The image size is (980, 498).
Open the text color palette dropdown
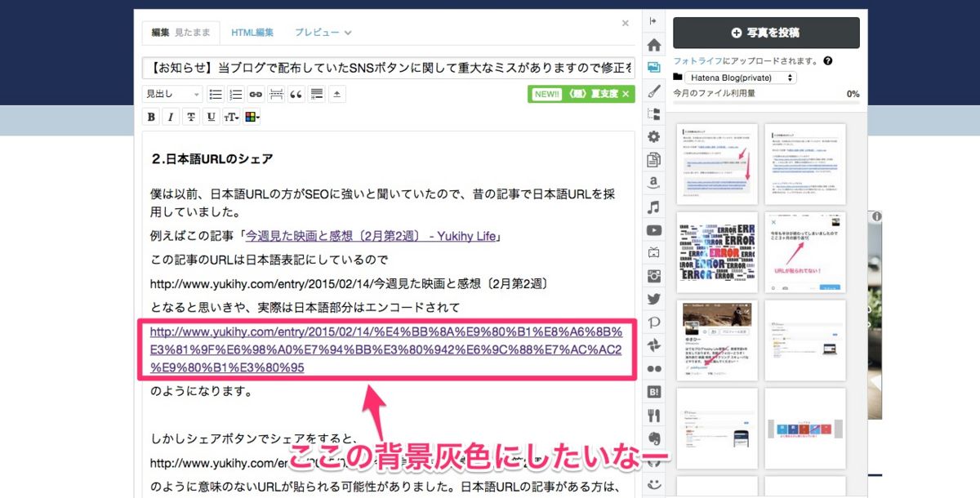click(x=252, y=117)
